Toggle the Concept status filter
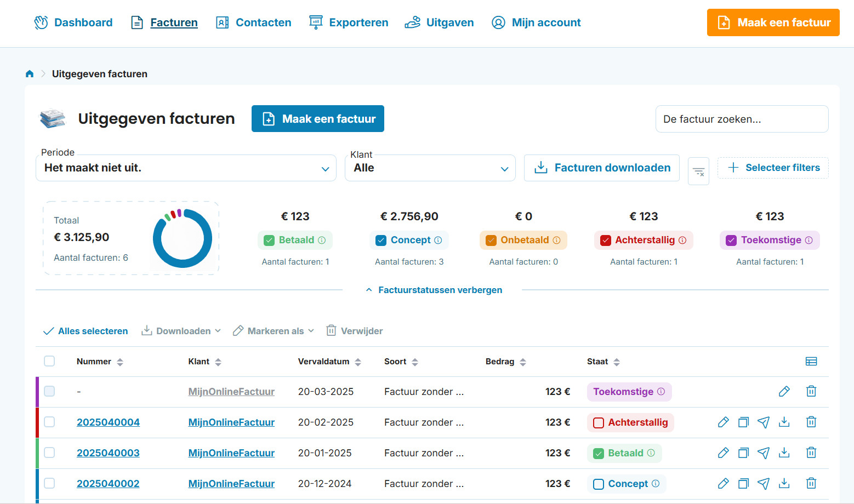 point(409,240)
